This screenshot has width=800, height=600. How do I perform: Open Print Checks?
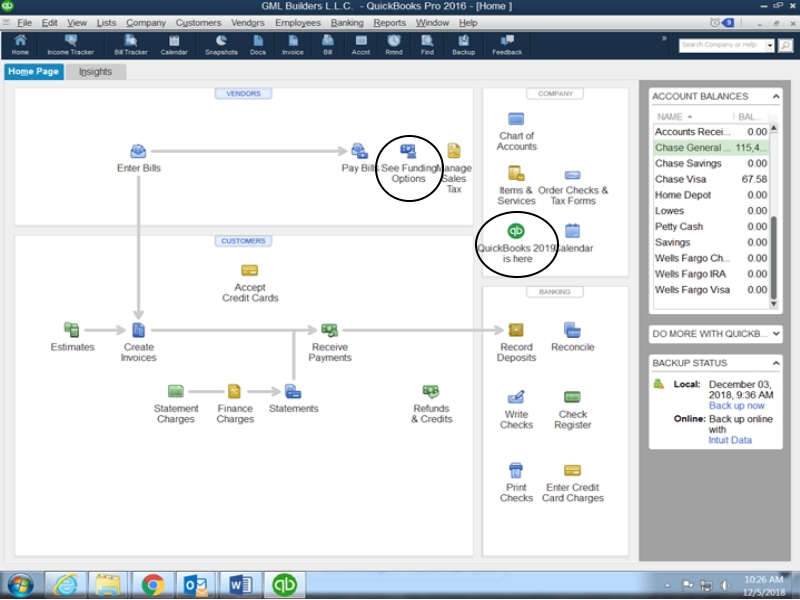pos(516,483)
